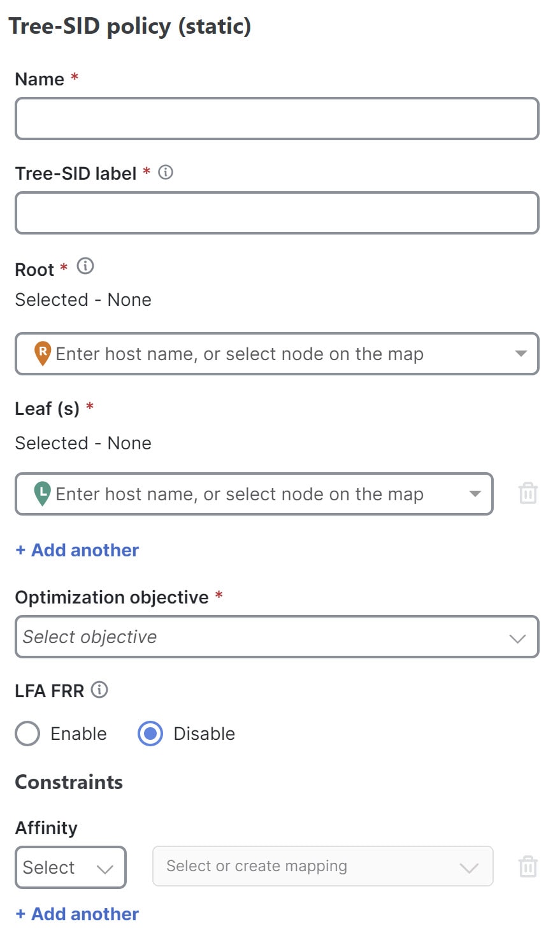The height and width of the screenshot is (940, 560).
Task: Click the info icon next to Root
Action: tap(85, 266)
